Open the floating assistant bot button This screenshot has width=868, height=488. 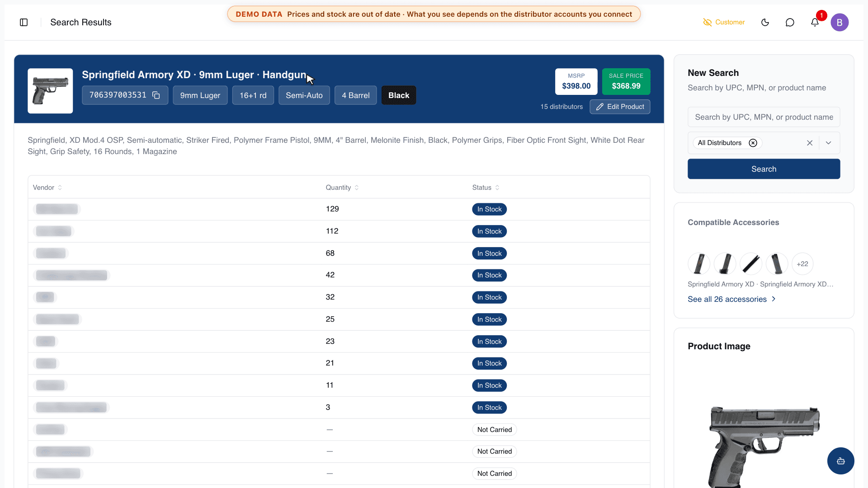click(840, 461)
